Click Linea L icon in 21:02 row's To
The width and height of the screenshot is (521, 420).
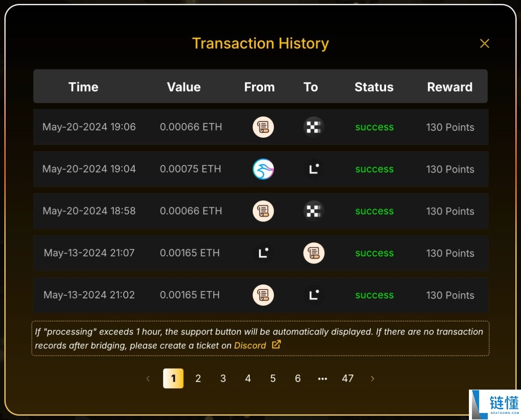pos(313,295)
